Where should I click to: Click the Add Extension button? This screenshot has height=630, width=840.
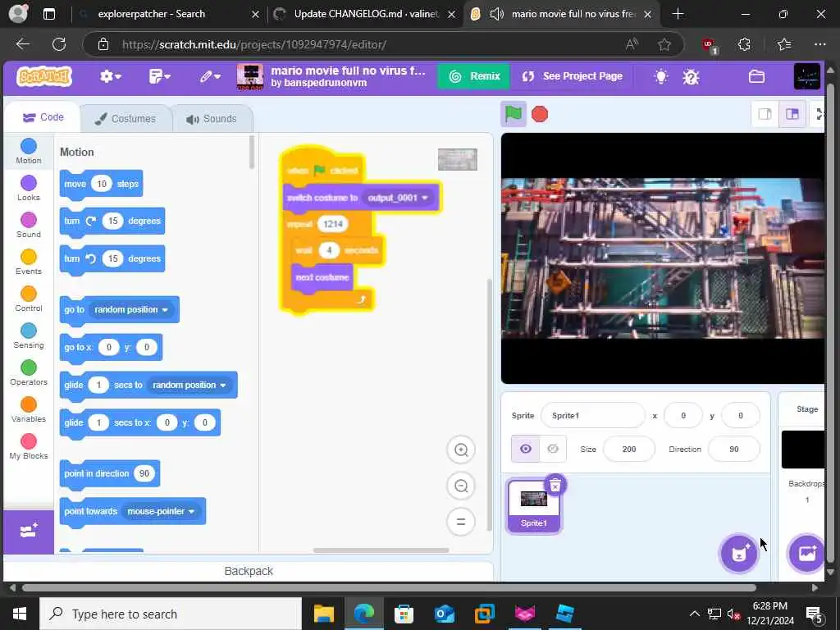click(29, 531)
